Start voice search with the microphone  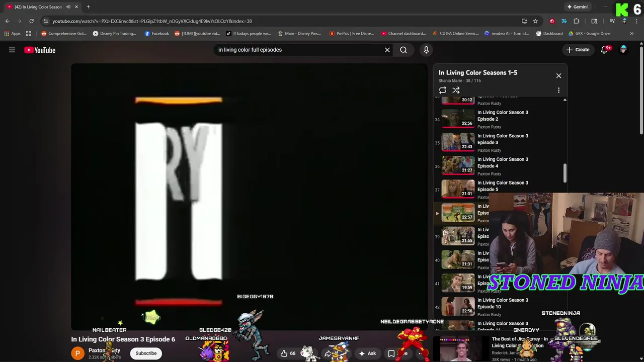coord(426,50)
